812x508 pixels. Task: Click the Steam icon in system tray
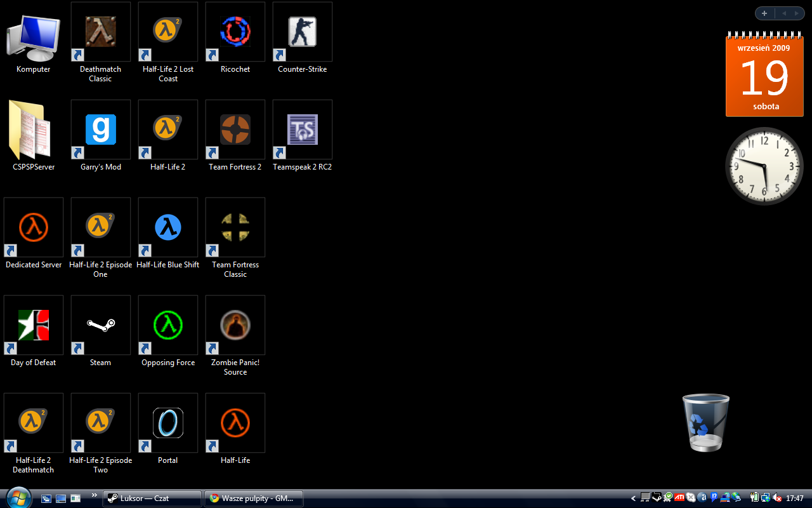[x=657, y=498]
